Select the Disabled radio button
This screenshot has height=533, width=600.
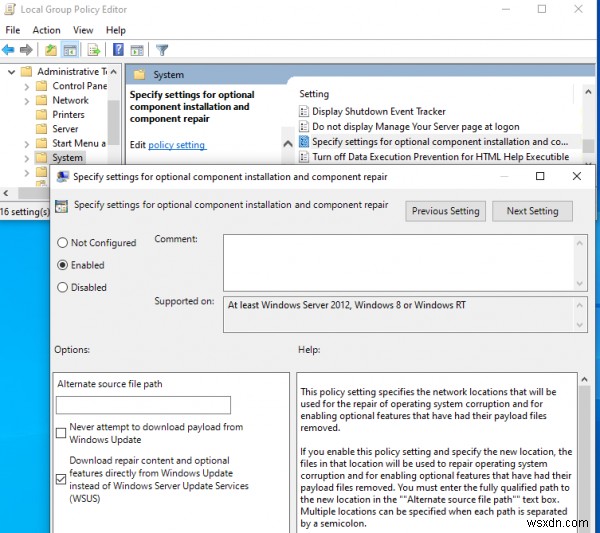(x=62, y=287)
